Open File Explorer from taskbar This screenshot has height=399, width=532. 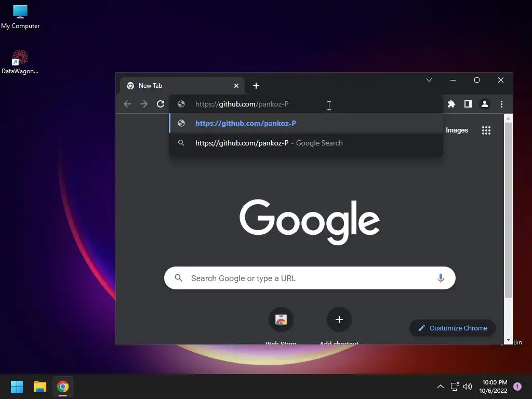[x=39, y=387]
